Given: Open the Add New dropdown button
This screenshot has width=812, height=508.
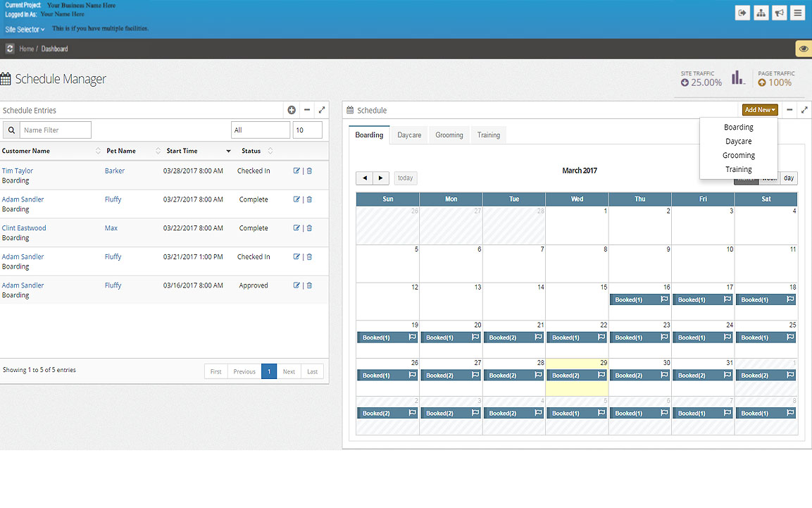Looking at the screenshot, I should (760, 110).
